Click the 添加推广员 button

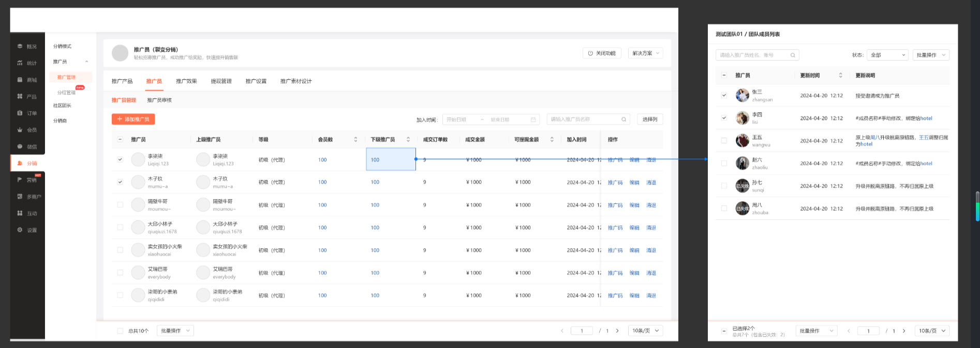tap(133, 119)
